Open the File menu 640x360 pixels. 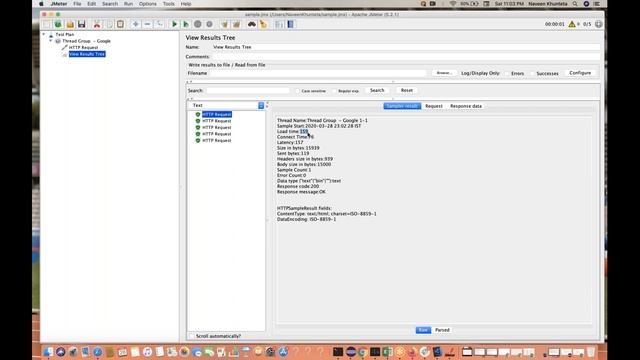click(x=77, y=4)
